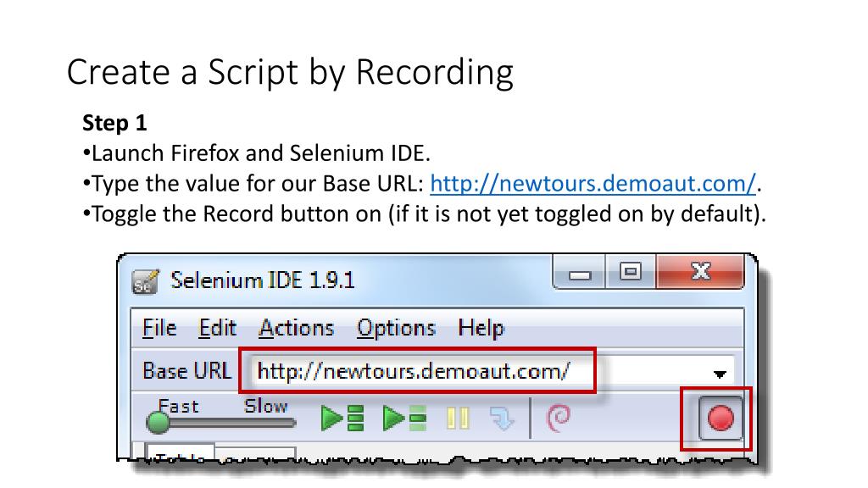Select the Table tab

(x=180, y=452)
